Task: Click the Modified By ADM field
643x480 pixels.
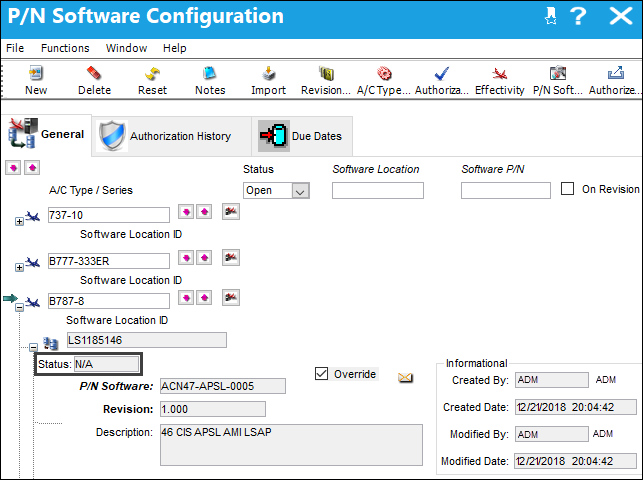Action: click(552, 434)
